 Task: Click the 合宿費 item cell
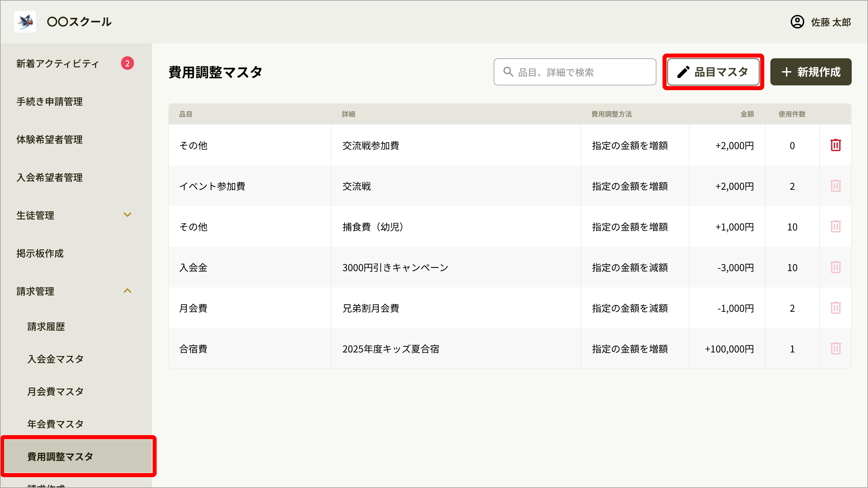(250, 348)
